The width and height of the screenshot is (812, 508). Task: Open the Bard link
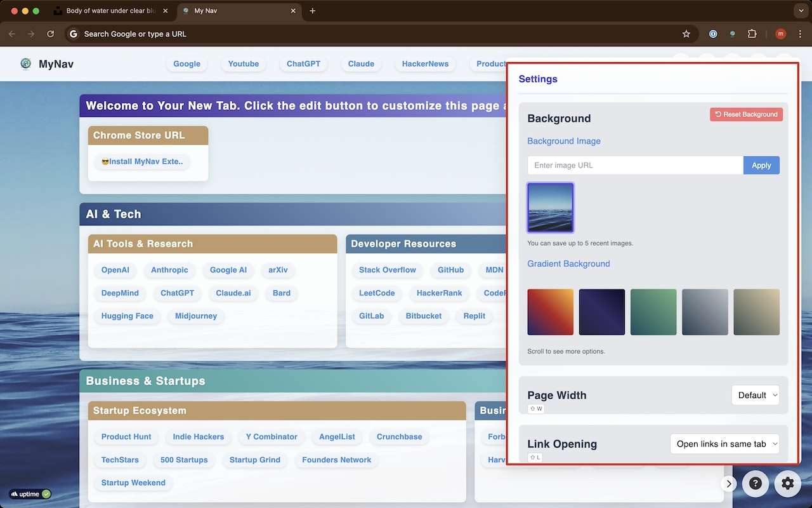tap(282, 293)
